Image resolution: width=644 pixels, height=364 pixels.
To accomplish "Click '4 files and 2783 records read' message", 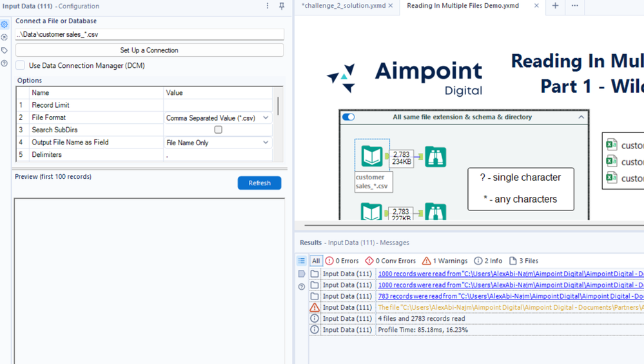I will pyautogui.click(x=422, y=318).
